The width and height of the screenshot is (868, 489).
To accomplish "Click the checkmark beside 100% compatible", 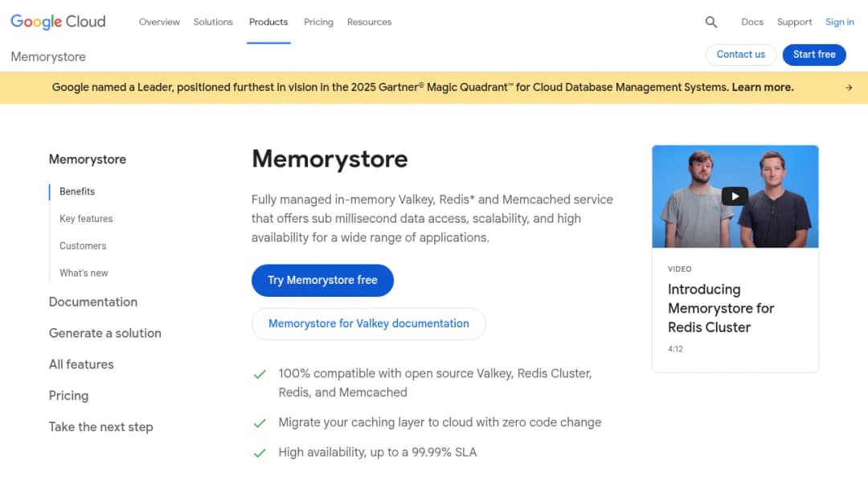I will coord(260,374).
